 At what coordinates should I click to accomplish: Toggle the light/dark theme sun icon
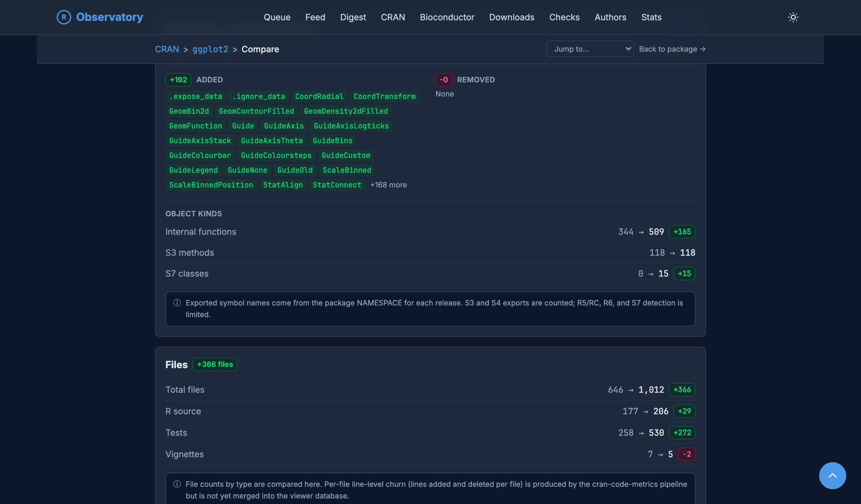click(793, 17)
